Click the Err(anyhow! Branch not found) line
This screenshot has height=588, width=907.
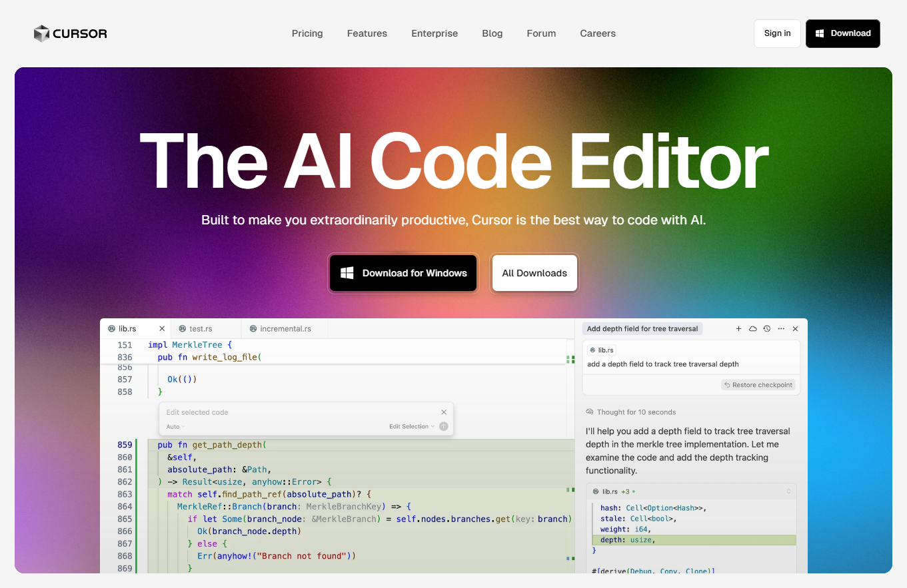tap(277, 556)
